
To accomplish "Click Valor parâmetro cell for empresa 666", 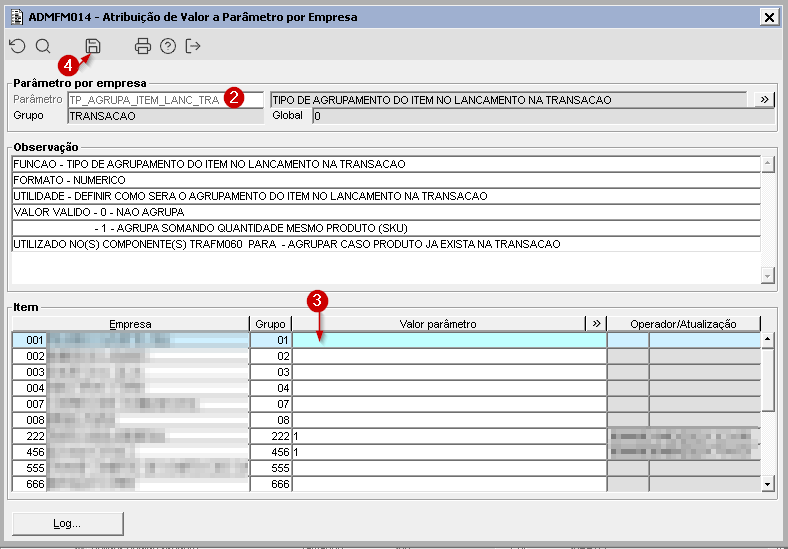I will [x=449, y=484].
